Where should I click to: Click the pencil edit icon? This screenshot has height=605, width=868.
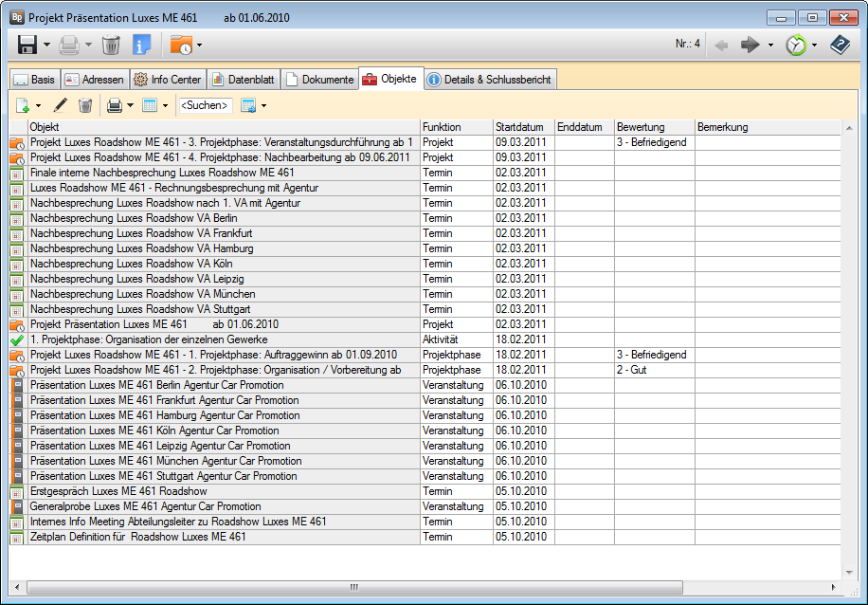pyautogui.click(x=61, y=105)
